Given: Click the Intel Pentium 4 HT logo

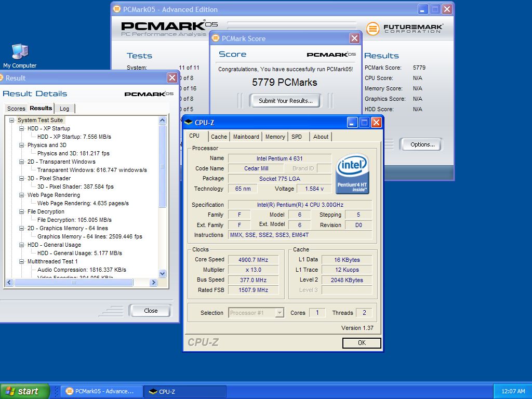Looking at the screenshot, I should click(353, 174).
